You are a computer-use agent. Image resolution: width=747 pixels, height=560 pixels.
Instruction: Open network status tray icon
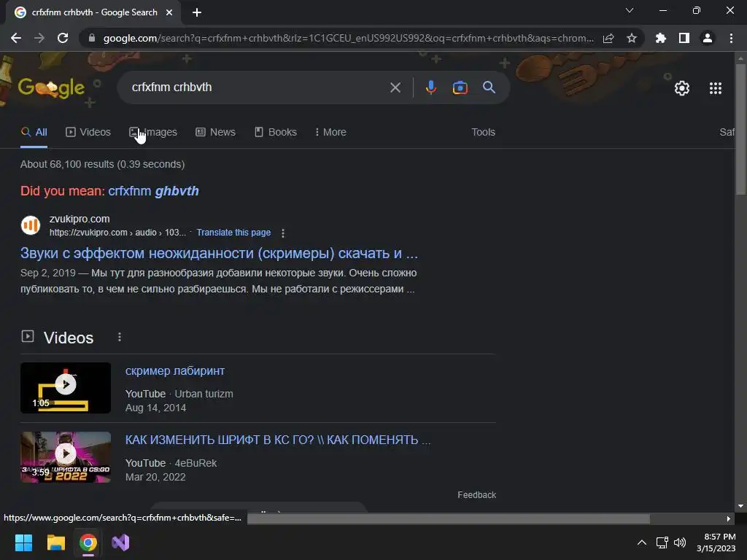[x=662, y=542]
